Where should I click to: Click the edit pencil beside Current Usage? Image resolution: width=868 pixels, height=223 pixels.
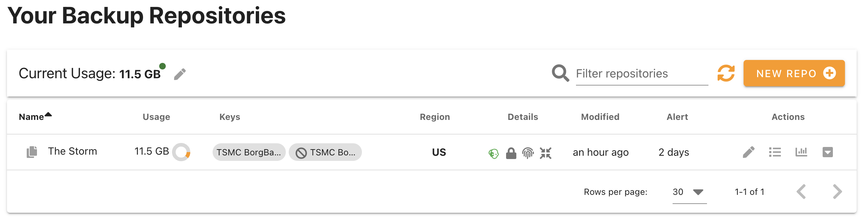coord(180,74)
